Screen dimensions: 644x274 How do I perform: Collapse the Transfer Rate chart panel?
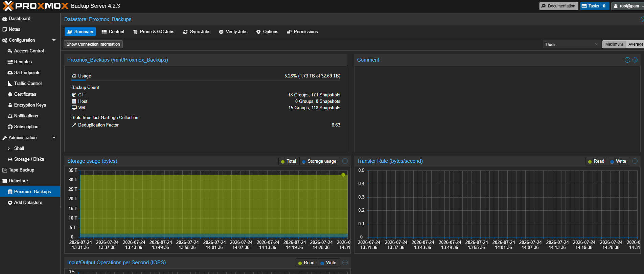[x=635, y=161]
